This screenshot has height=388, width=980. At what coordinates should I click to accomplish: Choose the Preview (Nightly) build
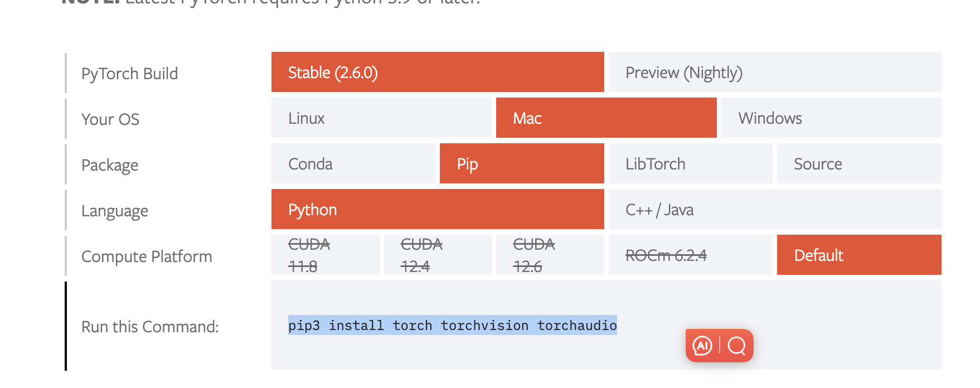click(774, 72)
